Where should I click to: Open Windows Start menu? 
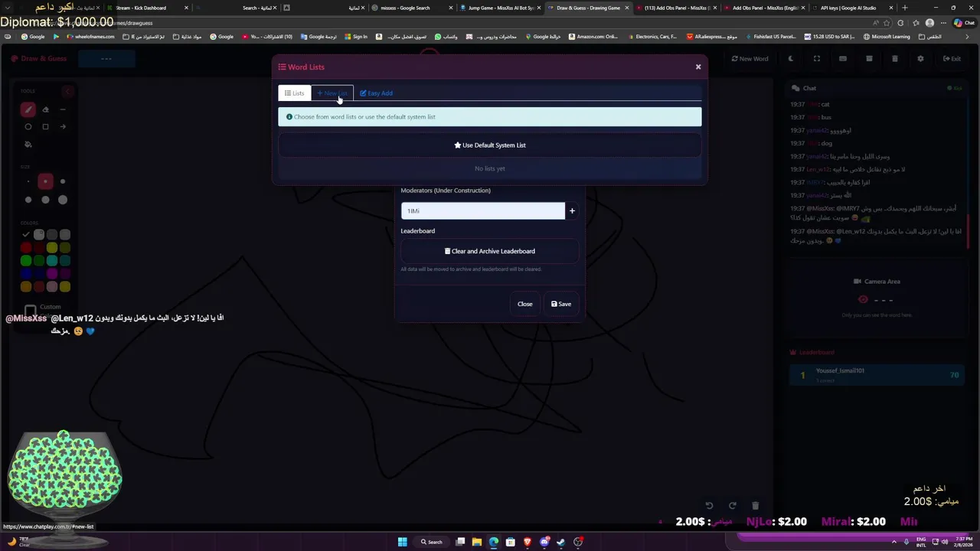click(402, 542)
